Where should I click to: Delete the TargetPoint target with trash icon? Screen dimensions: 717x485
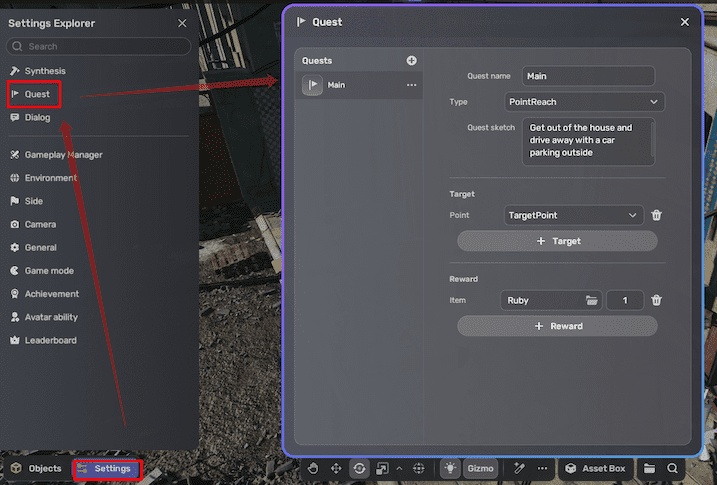click(656, 215)
